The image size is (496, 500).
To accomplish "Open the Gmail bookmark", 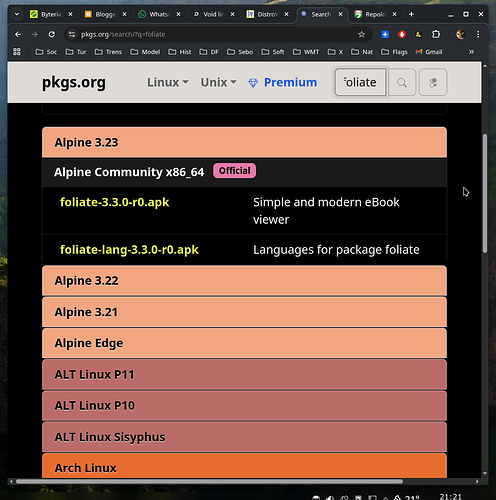I will [x=429, y=52].
